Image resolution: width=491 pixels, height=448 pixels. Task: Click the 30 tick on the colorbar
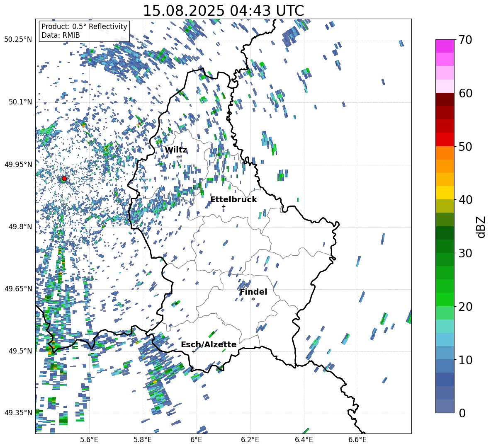point(465,253)
